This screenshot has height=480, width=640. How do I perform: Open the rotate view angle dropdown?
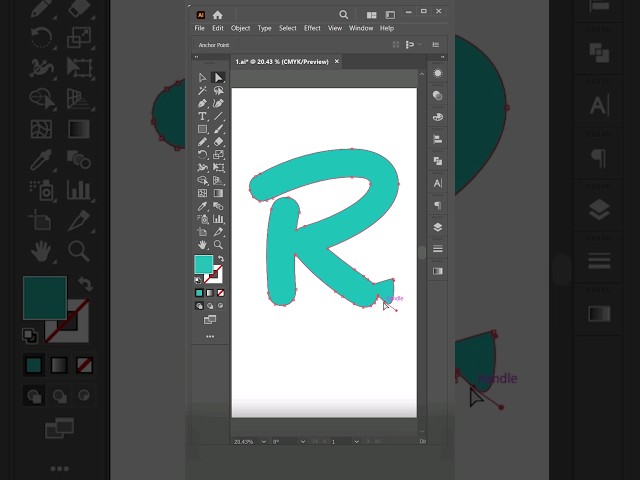[x=302, y=442]
